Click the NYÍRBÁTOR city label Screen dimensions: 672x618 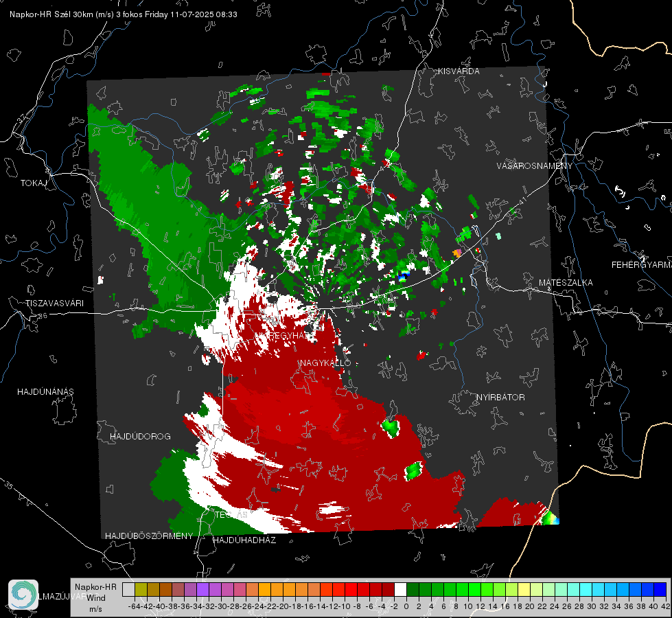pos(500,397)
